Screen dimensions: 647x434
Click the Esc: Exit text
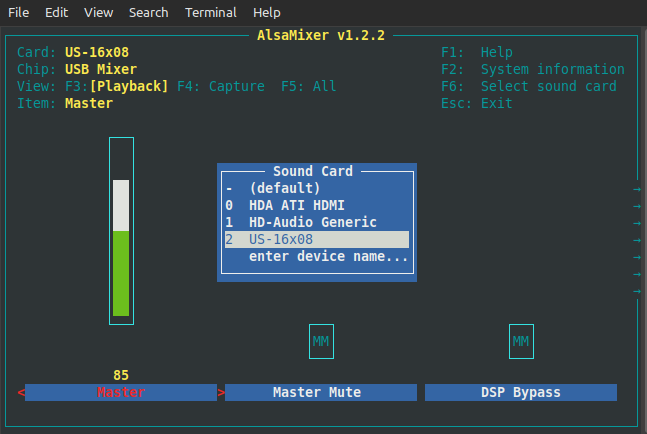click(477, 103)
